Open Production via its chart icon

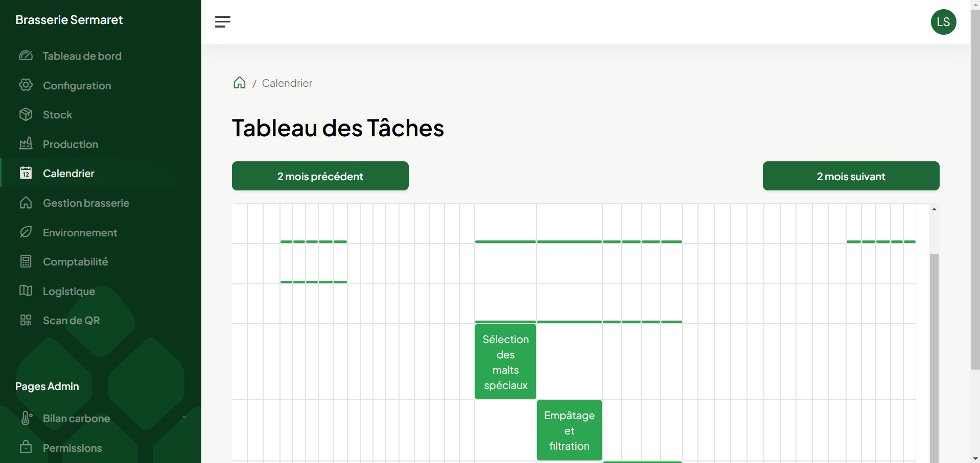tap(26, 144)
